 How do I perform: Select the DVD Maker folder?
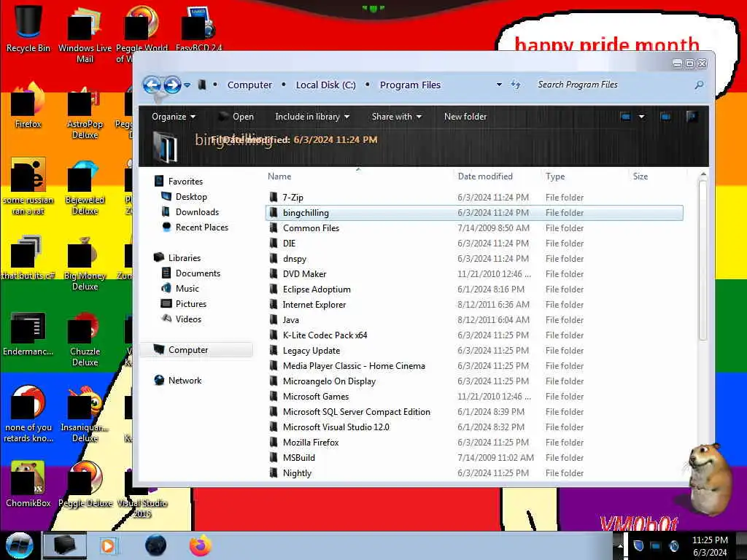(304, 274)
